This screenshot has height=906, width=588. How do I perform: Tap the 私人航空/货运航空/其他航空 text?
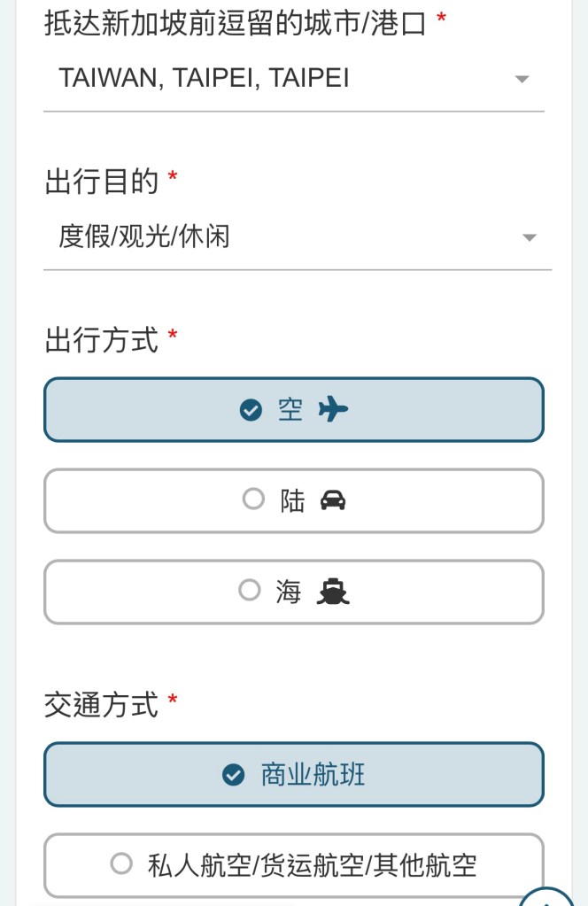coord(312,865)
